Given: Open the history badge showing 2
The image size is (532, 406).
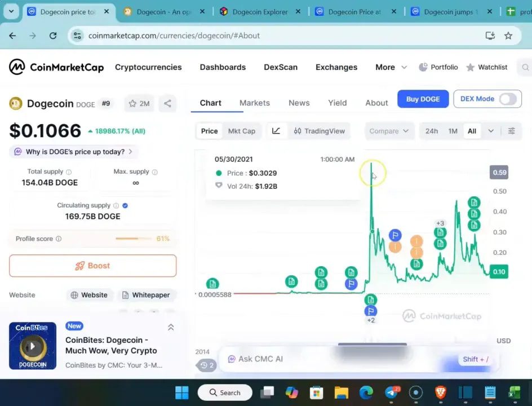Looking at the screenshot, I should tap(206, 365).
